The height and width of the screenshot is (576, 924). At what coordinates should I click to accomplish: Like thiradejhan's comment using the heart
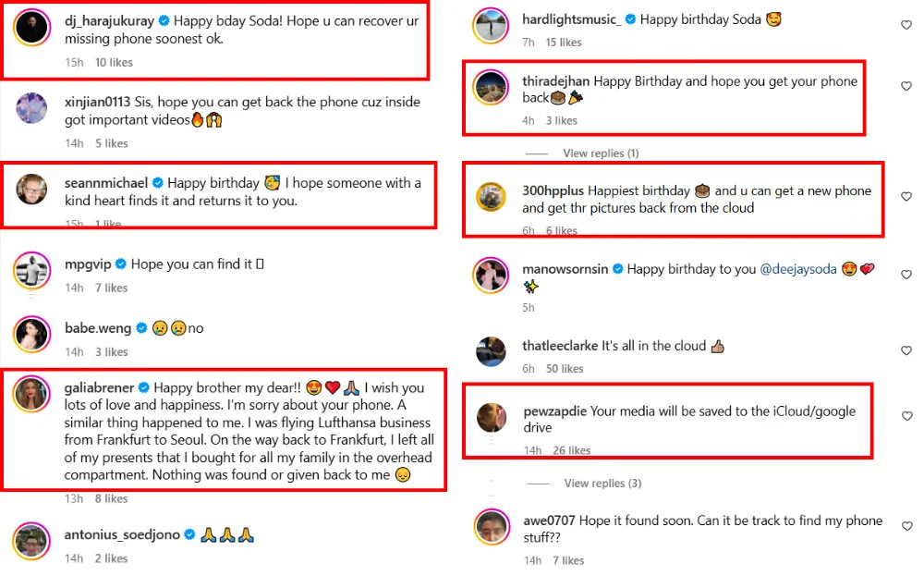(906, 86)
